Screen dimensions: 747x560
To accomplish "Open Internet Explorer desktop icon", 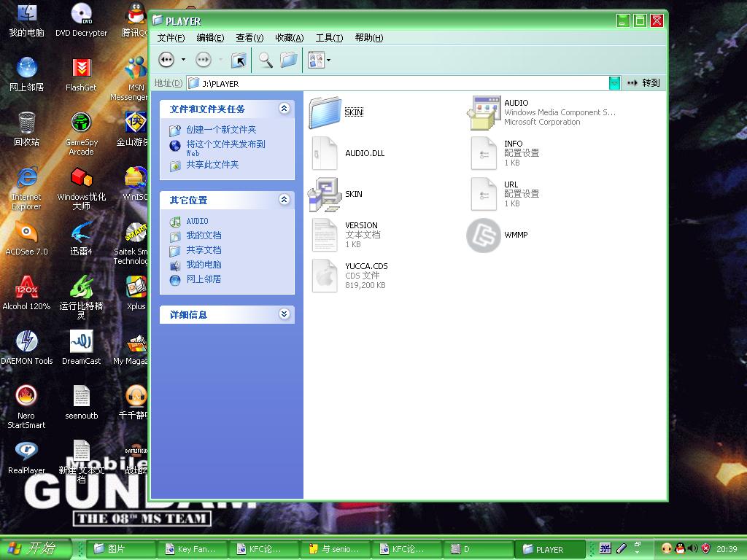I will coord(27,188).
